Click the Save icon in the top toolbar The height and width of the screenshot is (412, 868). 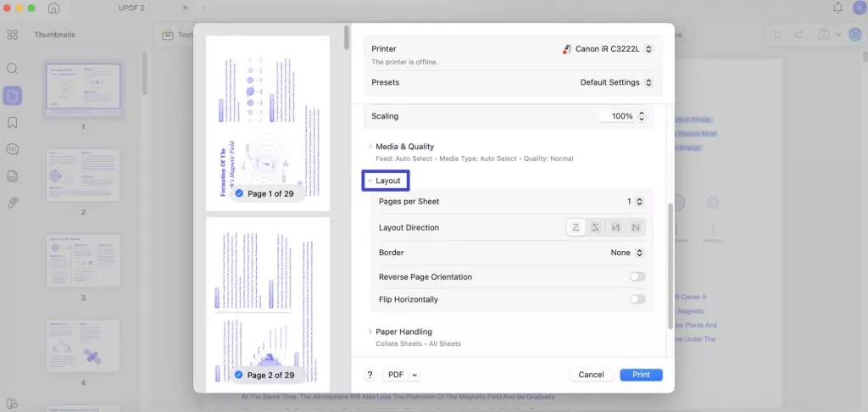tap(824, 34)
